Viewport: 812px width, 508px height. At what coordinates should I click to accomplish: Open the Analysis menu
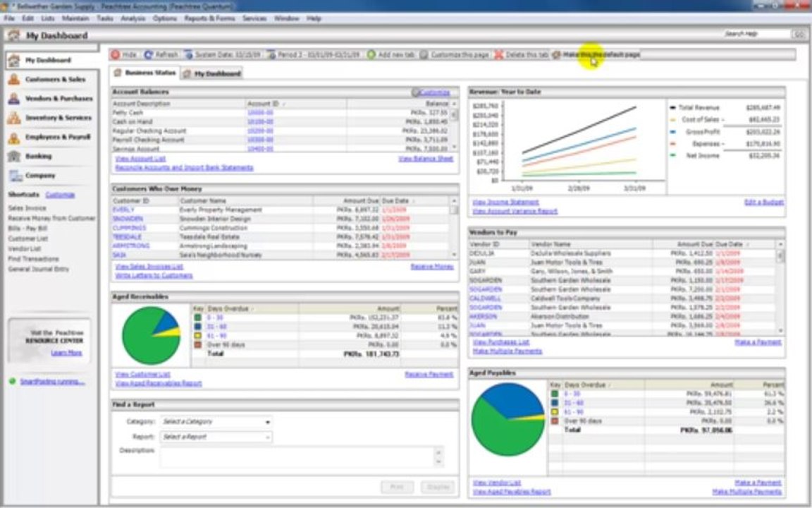coord(133,18)
